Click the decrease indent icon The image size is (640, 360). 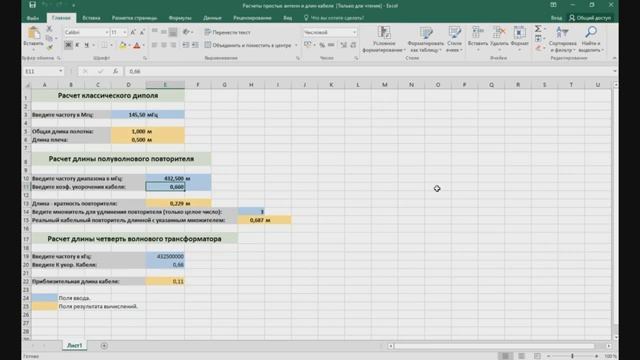pos(186,45)
